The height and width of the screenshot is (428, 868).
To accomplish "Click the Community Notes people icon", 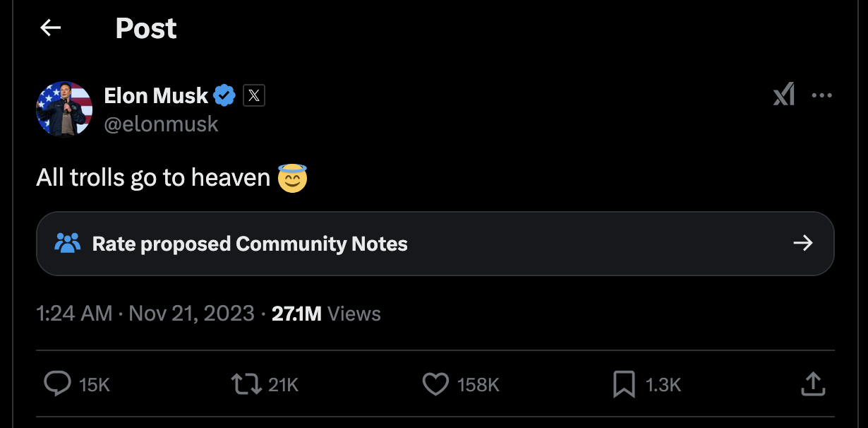I will tap(68, 244).
